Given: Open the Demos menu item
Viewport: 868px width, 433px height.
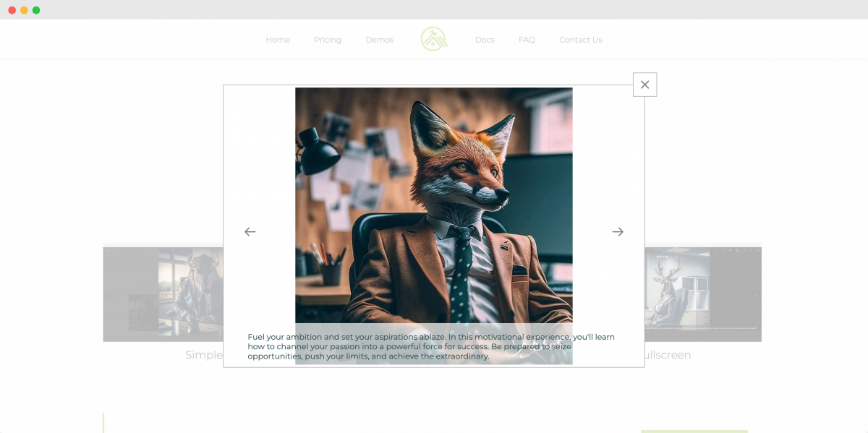Looking at the screenshot, I should coord(380,40).
